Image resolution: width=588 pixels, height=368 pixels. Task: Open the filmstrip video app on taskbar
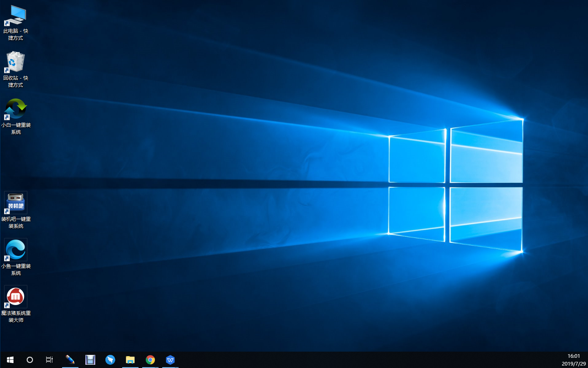90,360
